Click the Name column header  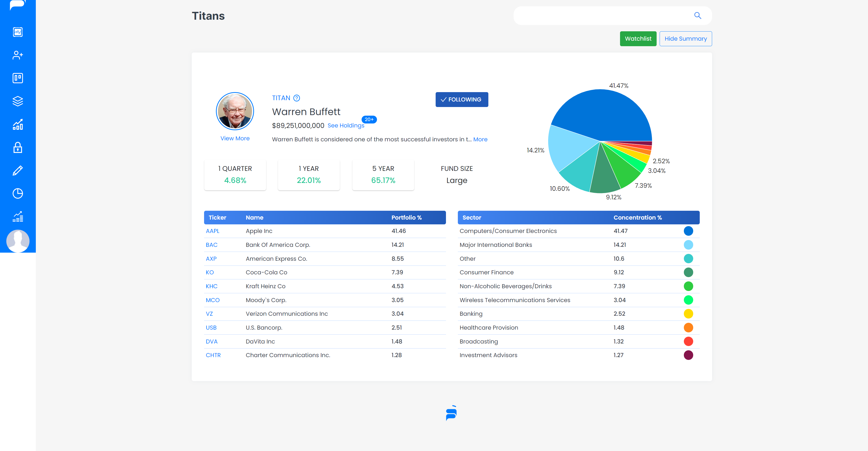point(255,217)
